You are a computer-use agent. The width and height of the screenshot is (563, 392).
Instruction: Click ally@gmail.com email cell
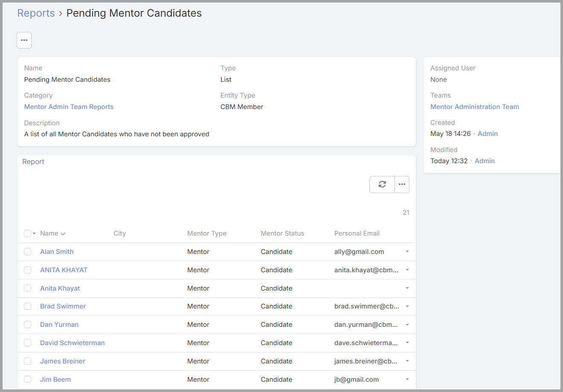point(359,252)
